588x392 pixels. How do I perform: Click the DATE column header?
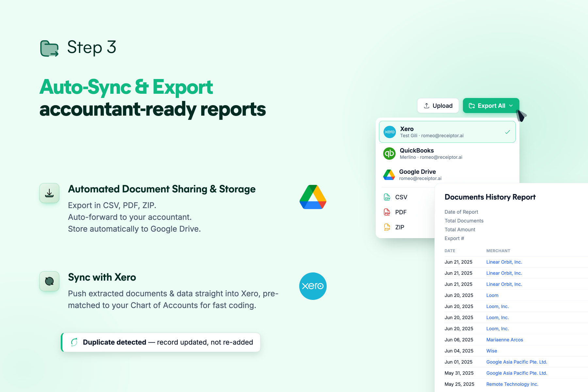click(x=450, y=251)
